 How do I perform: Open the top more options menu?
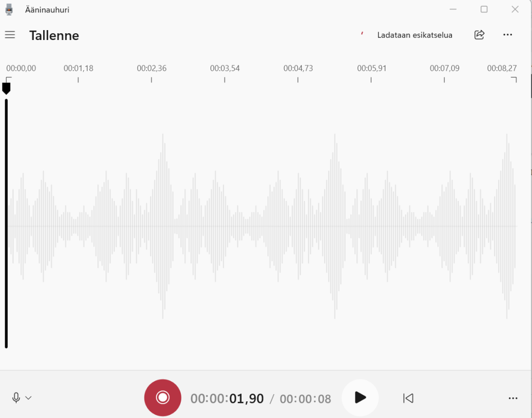tap(508, 35)
